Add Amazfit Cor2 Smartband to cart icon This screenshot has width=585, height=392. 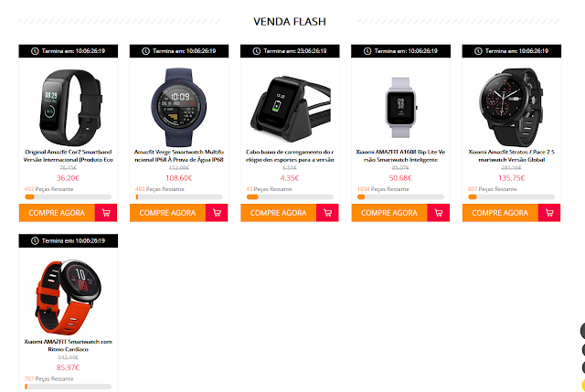tap(106, 213)
